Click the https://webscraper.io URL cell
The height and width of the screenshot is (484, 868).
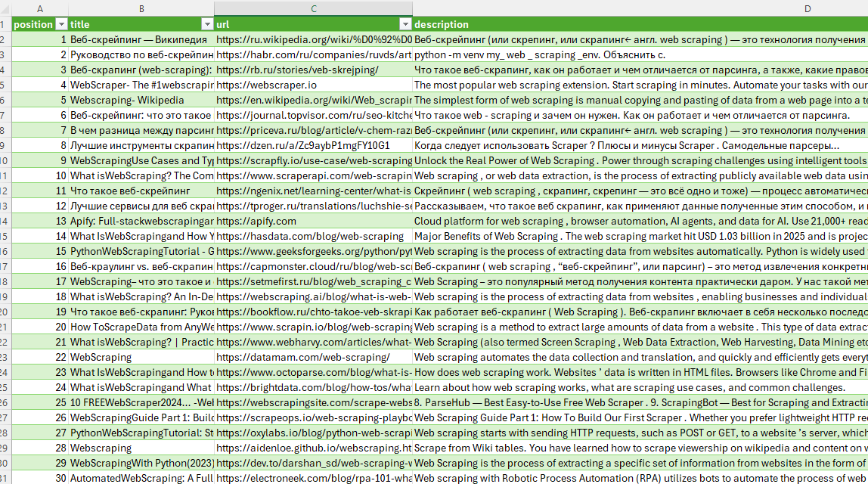(313, 85)
